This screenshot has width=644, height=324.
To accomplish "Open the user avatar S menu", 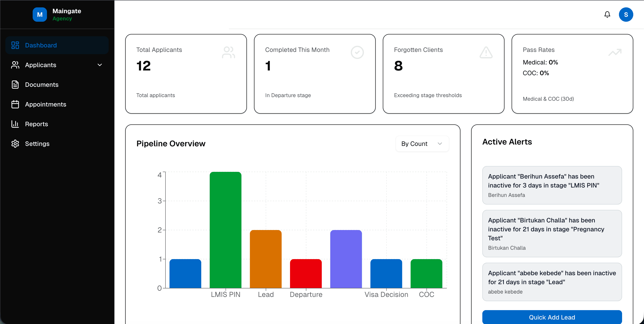I will pyautogui.click(x=626, y=15).
